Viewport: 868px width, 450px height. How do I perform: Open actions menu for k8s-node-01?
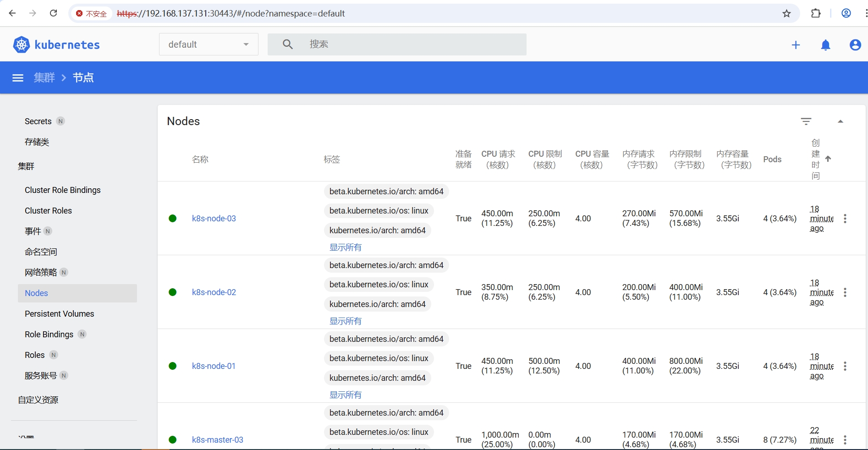point(845,366)
